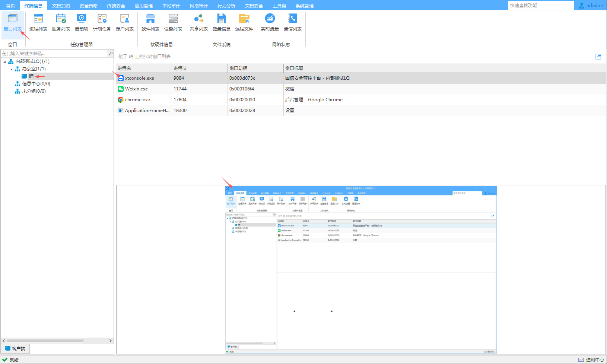The height and width of the screenshot is (364, 607).
Task: Select the 客户端 bottom tab
Action: tap(15, 349)
